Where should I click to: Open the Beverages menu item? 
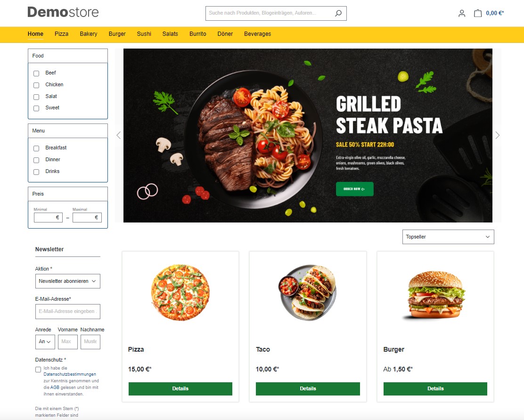[257, 34]
